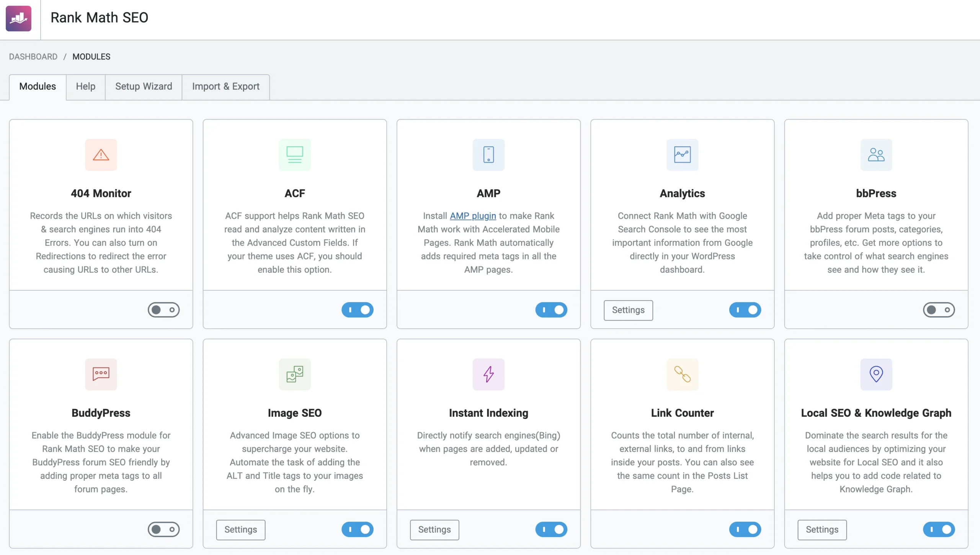Click the Instant Indexing lightning icon
980x555 pixels.
click(488, 374)
